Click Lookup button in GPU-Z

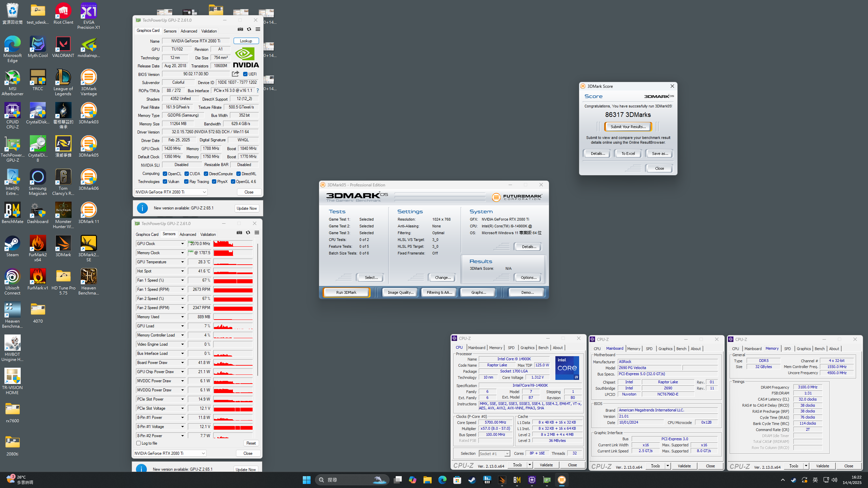(246, 41)
